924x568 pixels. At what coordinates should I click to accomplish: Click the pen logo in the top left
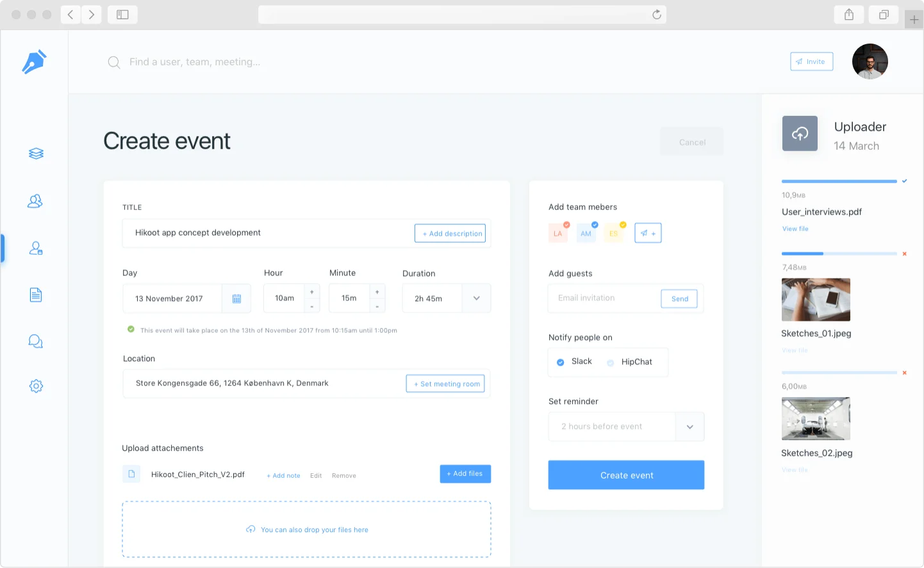click(x=33, y=61)
